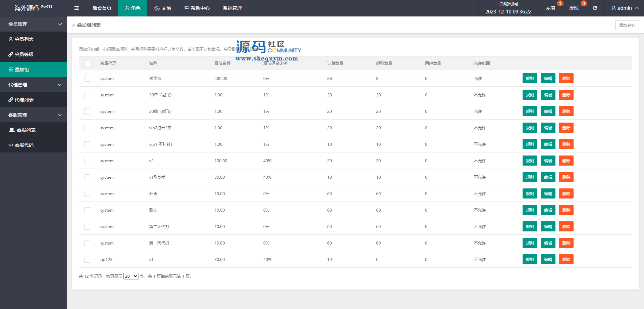The height and width of the screenshot is (309, 644).
Task: Open 会员等级 in the sidebar
Action: pos(34,54)
